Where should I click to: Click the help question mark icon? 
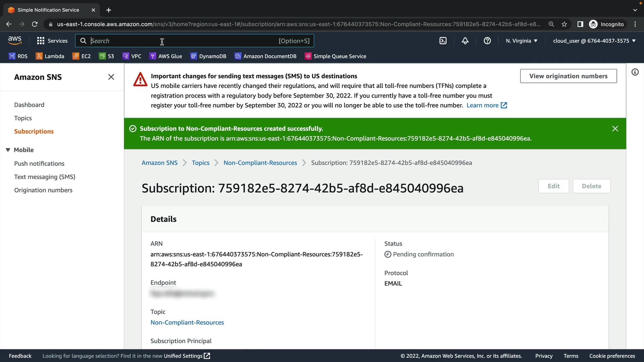[487, 41]
